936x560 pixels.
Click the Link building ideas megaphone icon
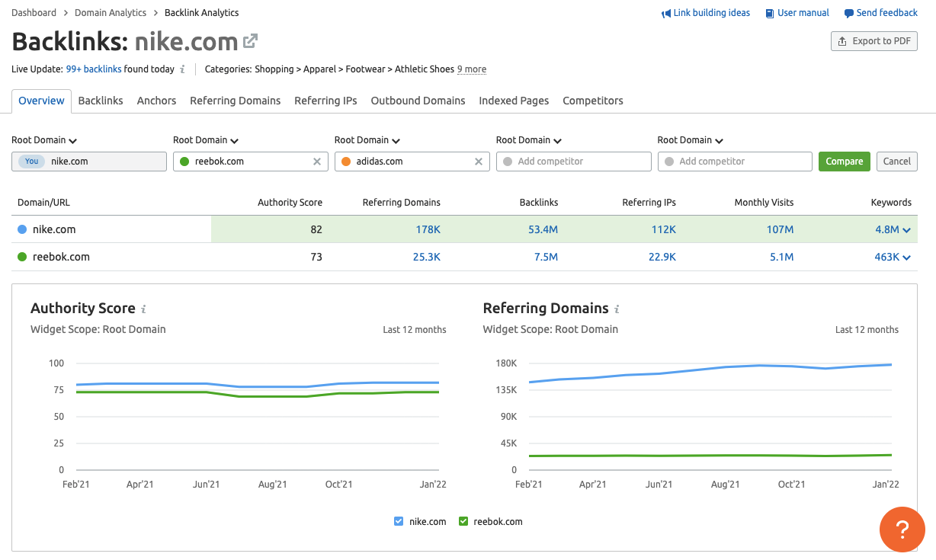pyautogui.click(x=666, y=13)
